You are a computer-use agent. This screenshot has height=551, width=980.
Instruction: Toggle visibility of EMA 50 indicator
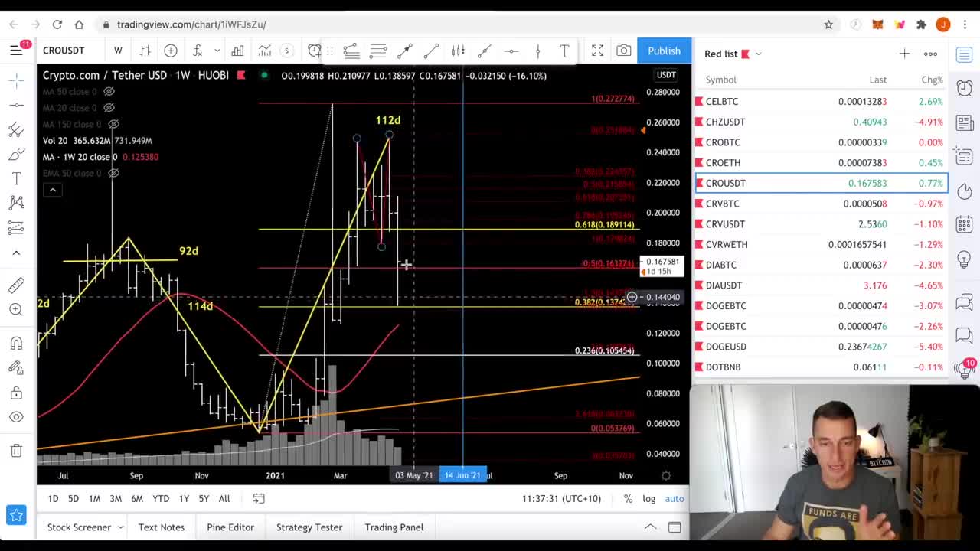click(x=113, y=173)
